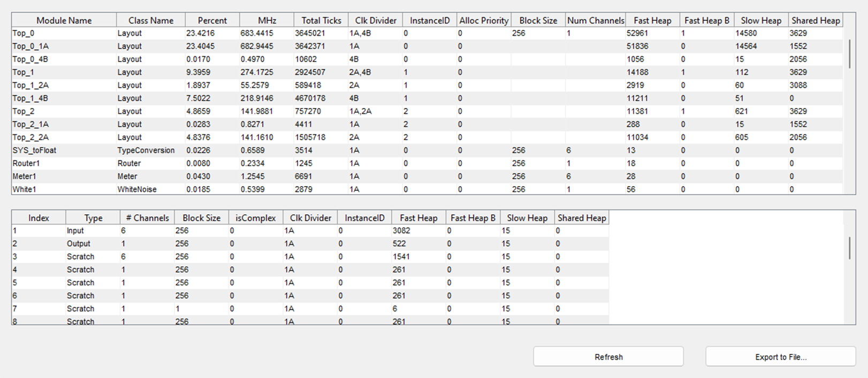The image size is (868, 378).
Task: Click the upper table's vertical scrollbar thumb
Action: coord(849,53)
